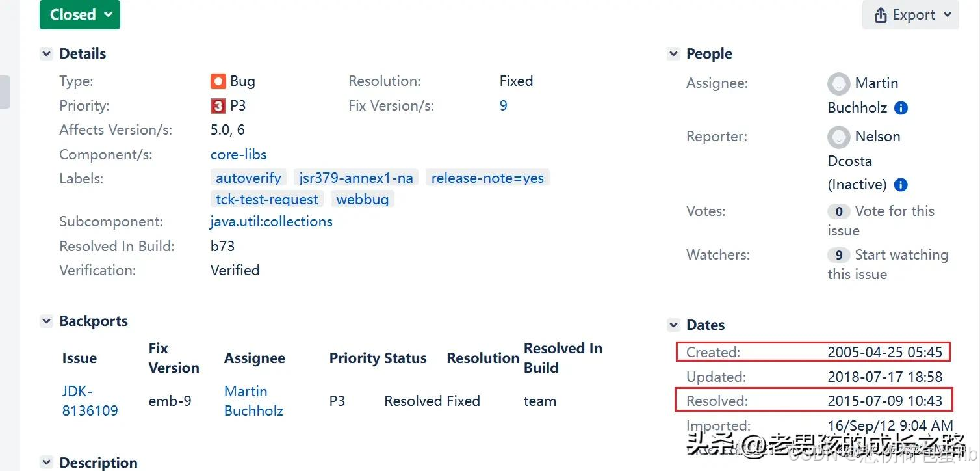This screenshot has width=980, height=471.
Task: Collapse the Backports section
Action: click(45, 321)
